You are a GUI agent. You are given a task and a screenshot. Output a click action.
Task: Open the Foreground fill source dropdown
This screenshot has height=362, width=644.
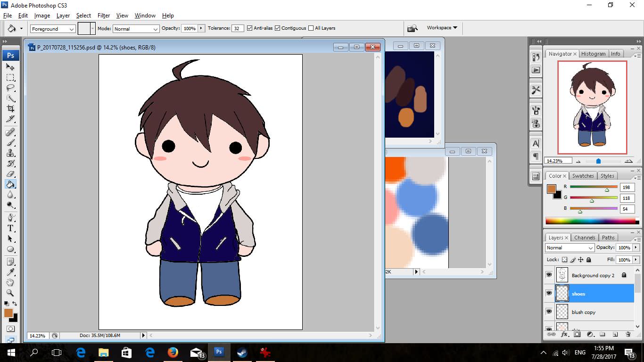click(x=53, y=29)
